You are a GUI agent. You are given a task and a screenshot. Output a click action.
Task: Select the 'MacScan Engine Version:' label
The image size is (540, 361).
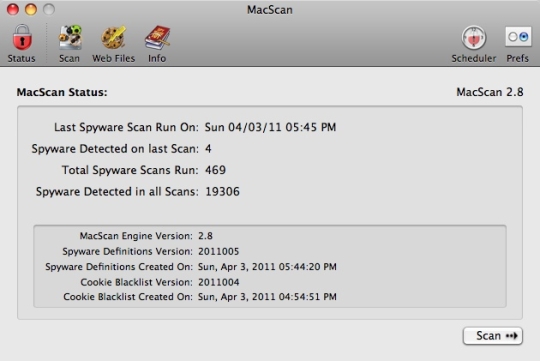pos(136,236)
